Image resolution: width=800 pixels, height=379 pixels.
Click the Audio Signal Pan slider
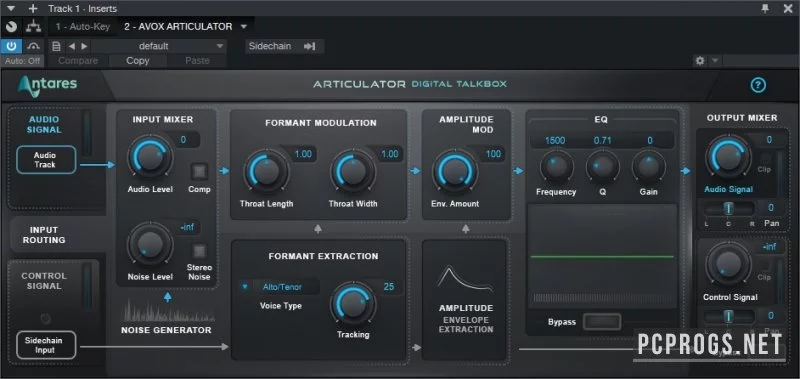[729, 208]
